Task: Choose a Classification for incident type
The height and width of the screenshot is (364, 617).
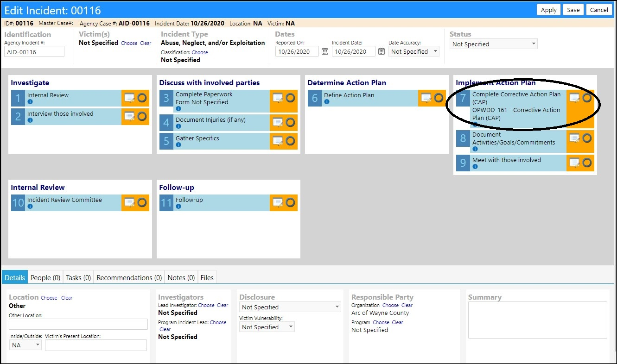Action: coord(200,52)
